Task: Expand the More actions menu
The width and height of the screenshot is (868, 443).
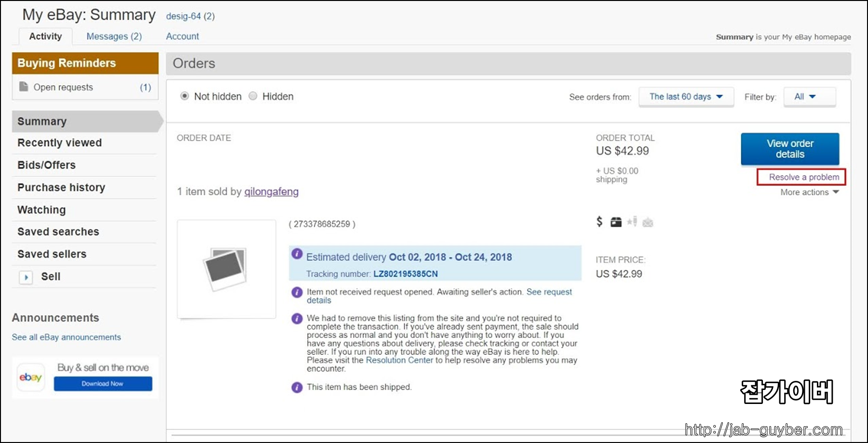Action: click(x=810, y=192)
